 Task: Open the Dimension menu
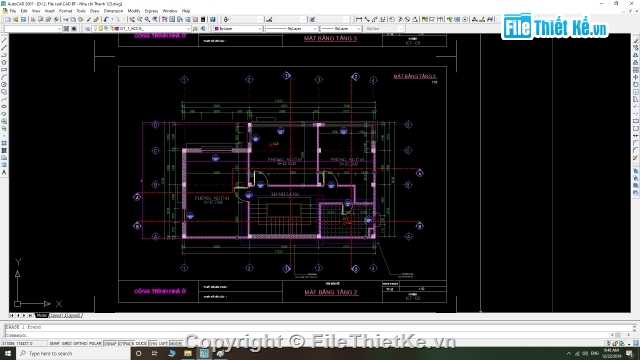click(x=113, y=11)
